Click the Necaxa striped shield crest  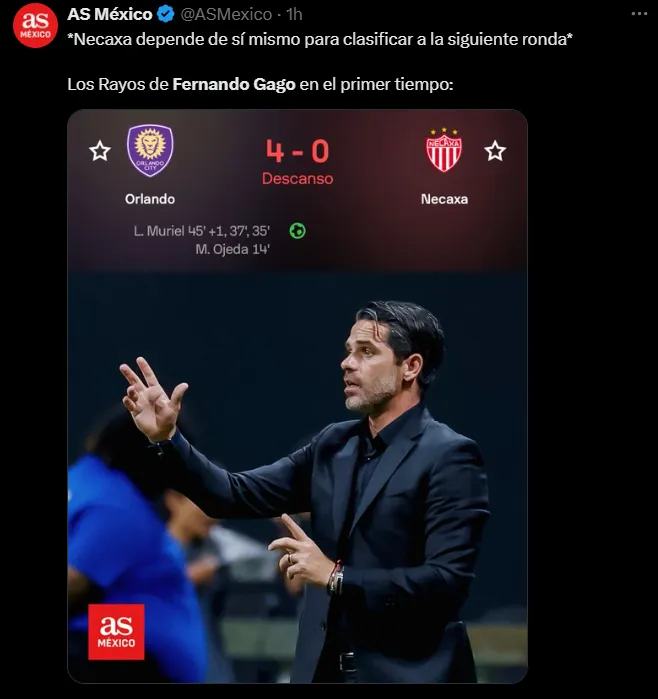point(444,150)
